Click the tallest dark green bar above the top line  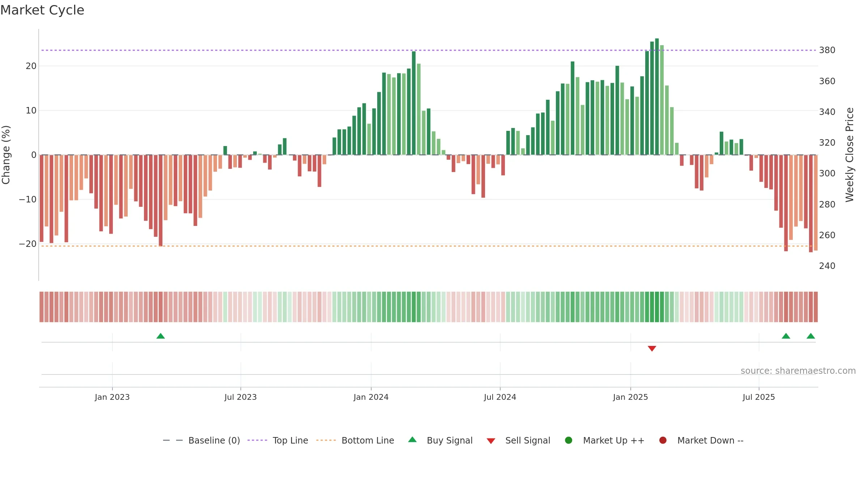pos(657,97)
